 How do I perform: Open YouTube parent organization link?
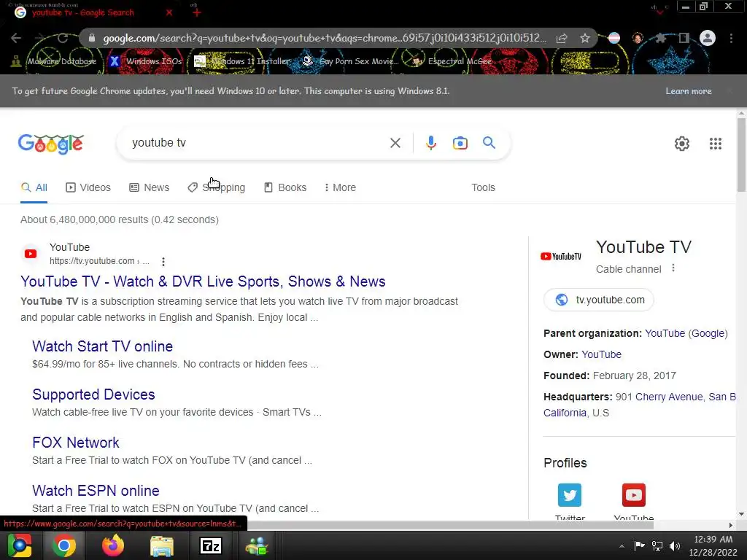pyautogui.click(x=665, y=333)
